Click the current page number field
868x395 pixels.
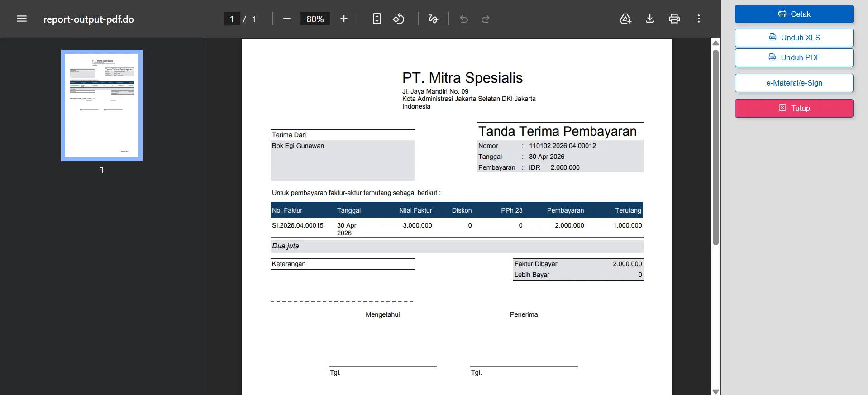pyautogui.click(x=232, y=19)
